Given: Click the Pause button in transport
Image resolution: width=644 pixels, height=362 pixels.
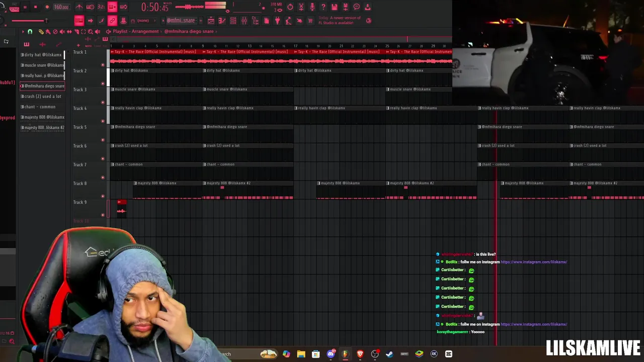Looking at the screenshot, I should tap(25, 7).
